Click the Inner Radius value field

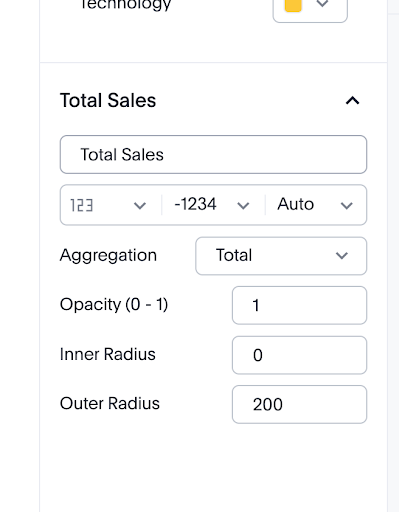[x=299, y=355]
